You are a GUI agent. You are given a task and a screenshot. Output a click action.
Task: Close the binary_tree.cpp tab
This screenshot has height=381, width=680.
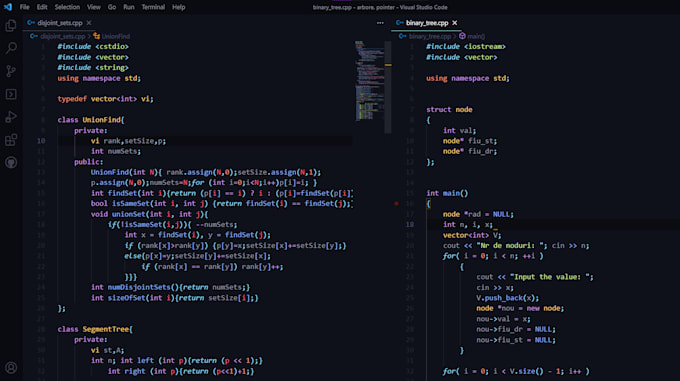[x=454, y=23]
